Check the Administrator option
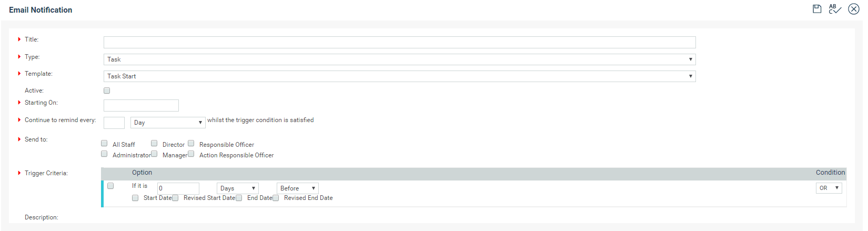The width and height of the screenshot is (868, 231). click(104, 154)
